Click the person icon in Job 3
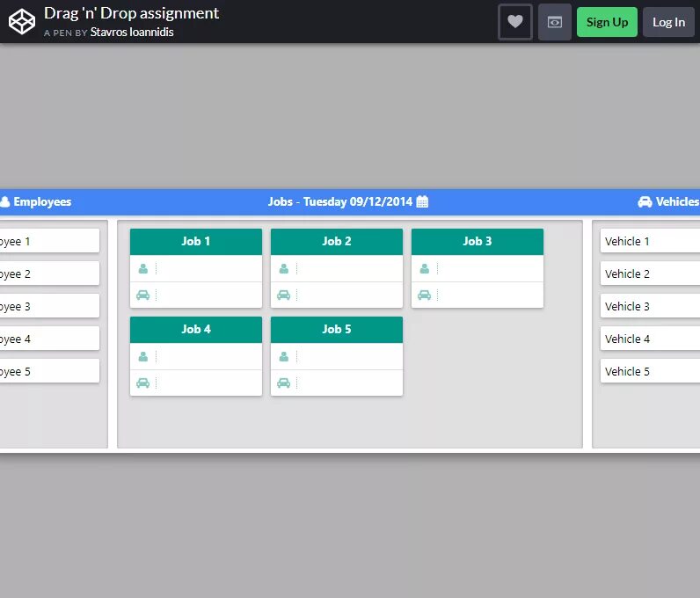Screen dimensions: 700x598 424,268
